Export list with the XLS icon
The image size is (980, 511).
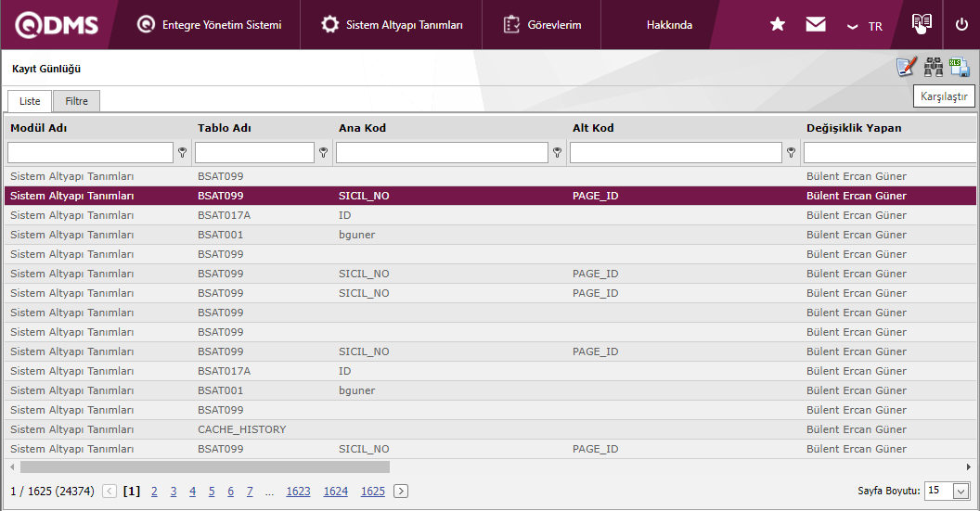(960, 68)
